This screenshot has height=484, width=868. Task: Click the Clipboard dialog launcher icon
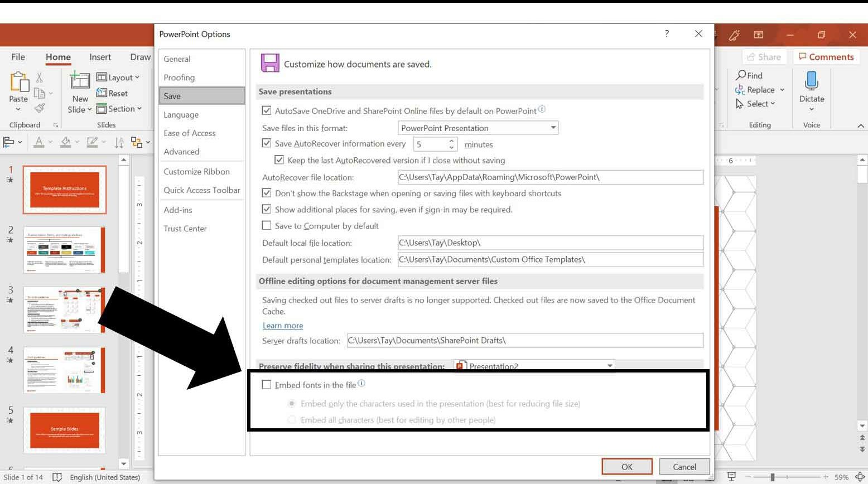click(x=56, y=125)
